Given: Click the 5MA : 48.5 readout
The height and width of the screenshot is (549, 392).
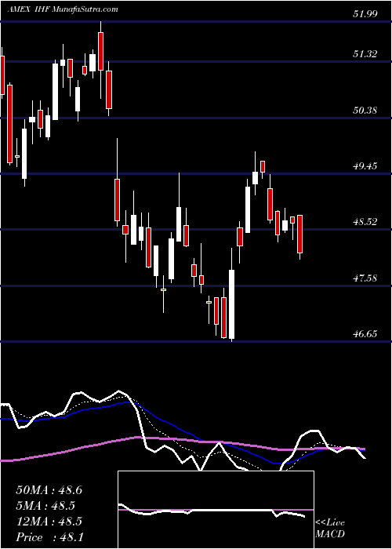Looking at the screenshot, I should pos(45,506).
